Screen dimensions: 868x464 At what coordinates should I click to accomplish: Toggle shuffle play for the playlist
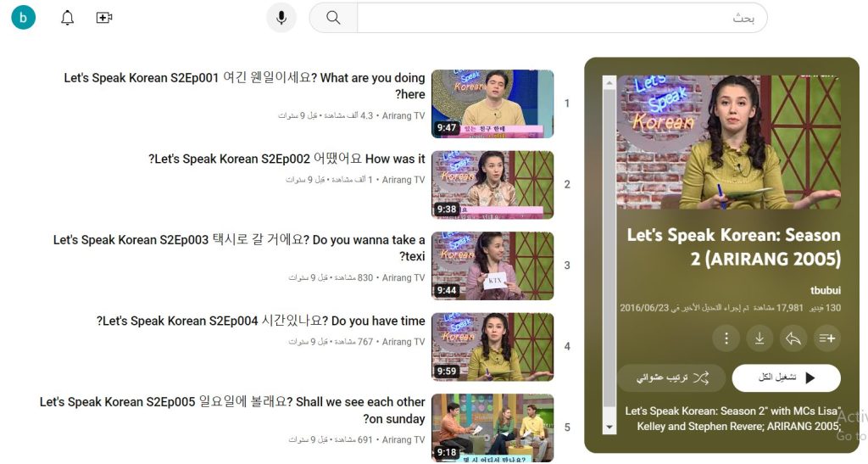click(x=670, y=377)
